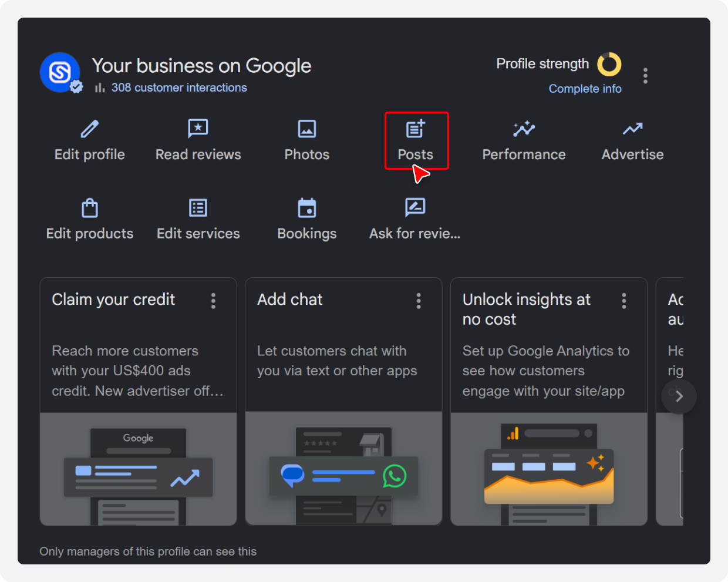728x582 pixels.
Task: Click the business profile logo avatar
Action: 60,73
